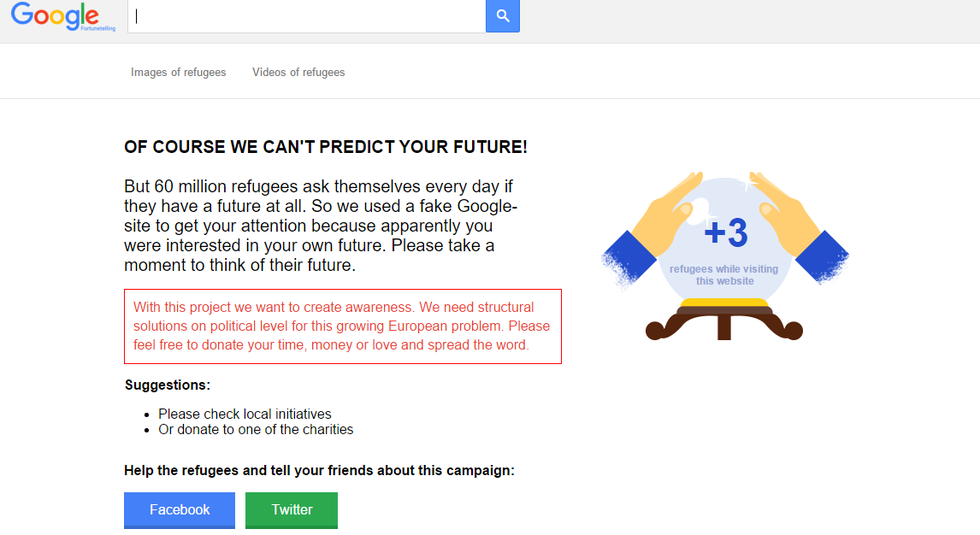Click the white shape inside the crystal ball

(702, 208)
